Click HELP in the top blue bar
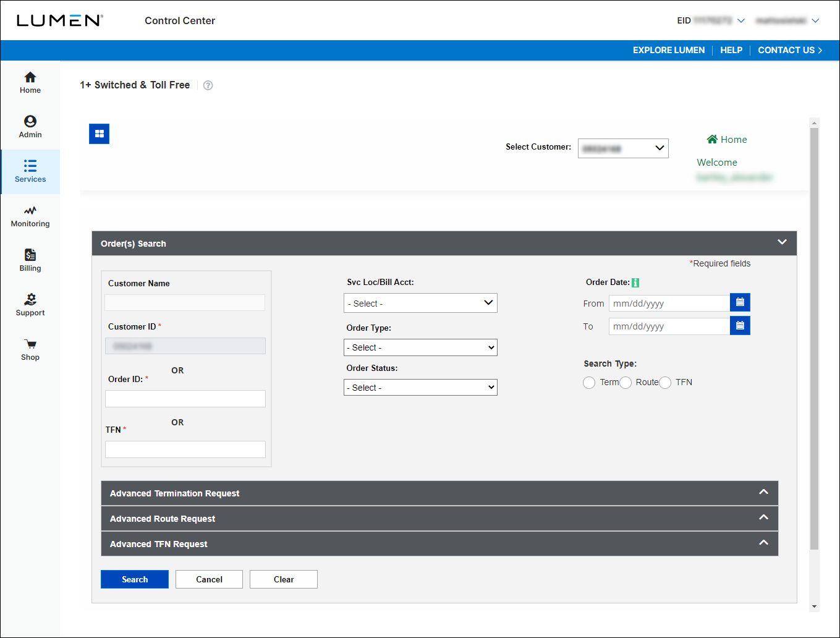This screenshot has height=638, width=840. (731, 50)
